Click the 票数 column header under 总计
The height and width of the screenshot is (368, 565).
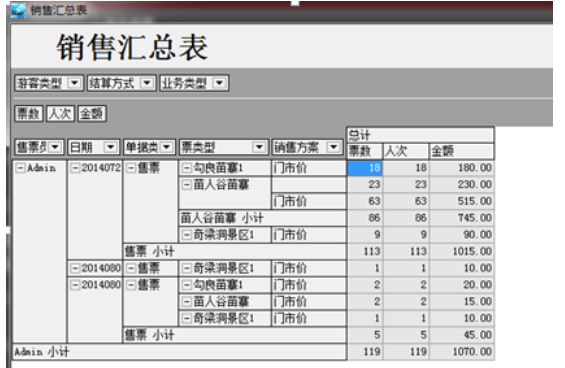click(364, 151)
